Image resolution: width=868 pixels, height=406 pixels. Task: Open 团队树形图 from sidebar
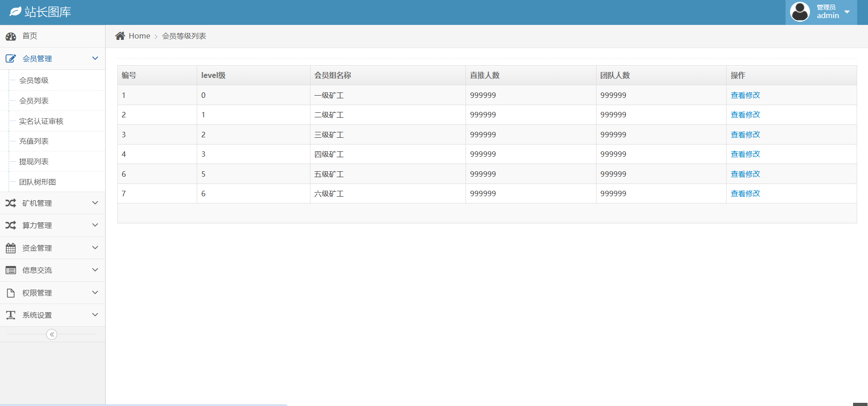point(38,182)
